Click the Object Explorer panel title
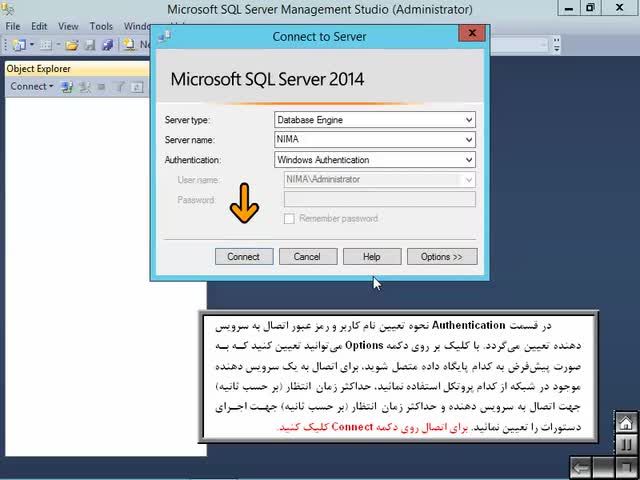Screen dimensions: 640x480 tap(39, 69)
